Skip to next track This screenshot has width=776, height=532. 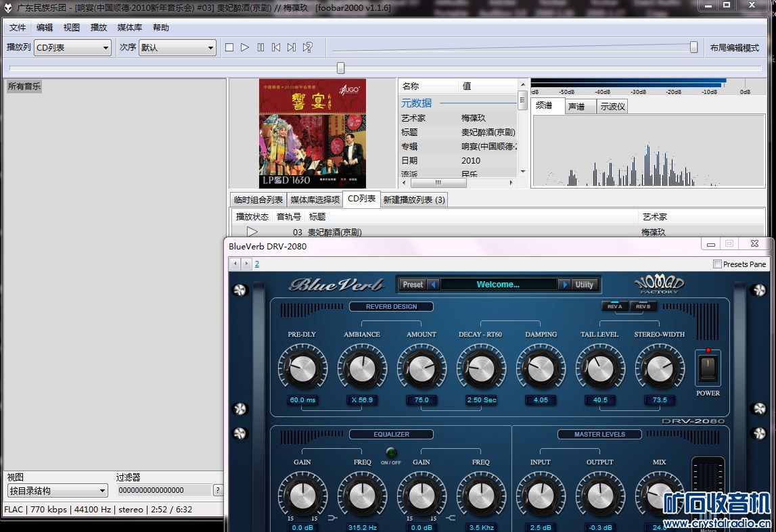(292, 47)
